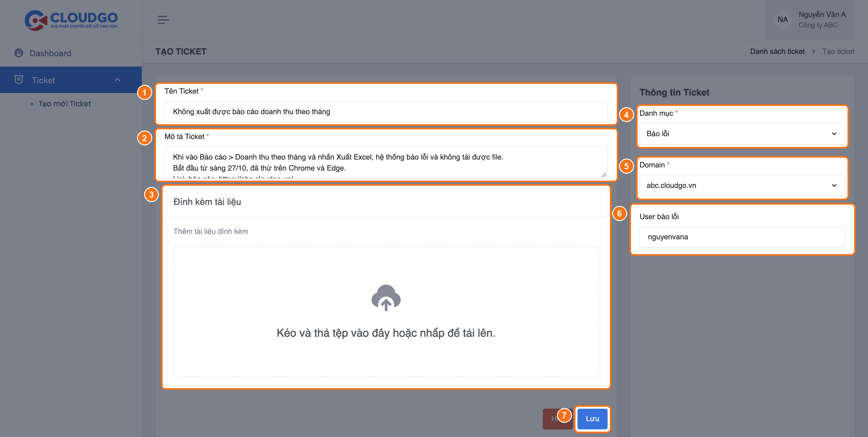Click the Mô tả Ticket text area

(386, 162)
